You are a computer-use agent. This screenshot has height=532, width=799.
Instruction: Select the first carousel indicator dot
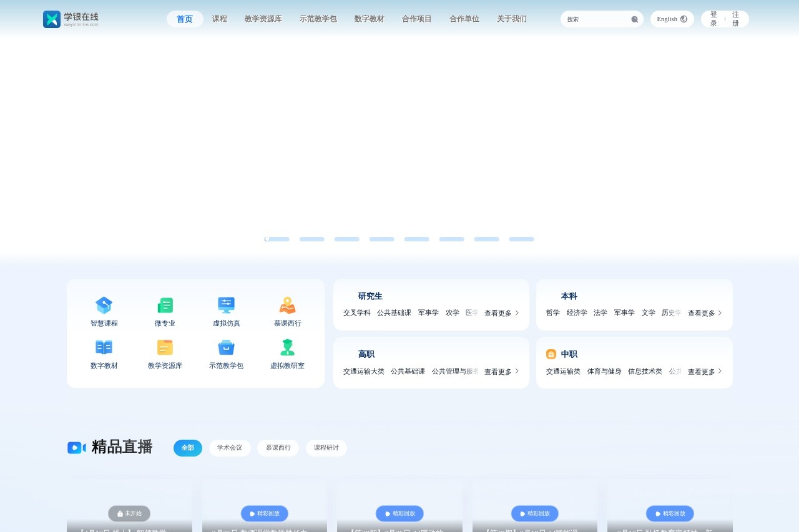[x=277, y=239]
